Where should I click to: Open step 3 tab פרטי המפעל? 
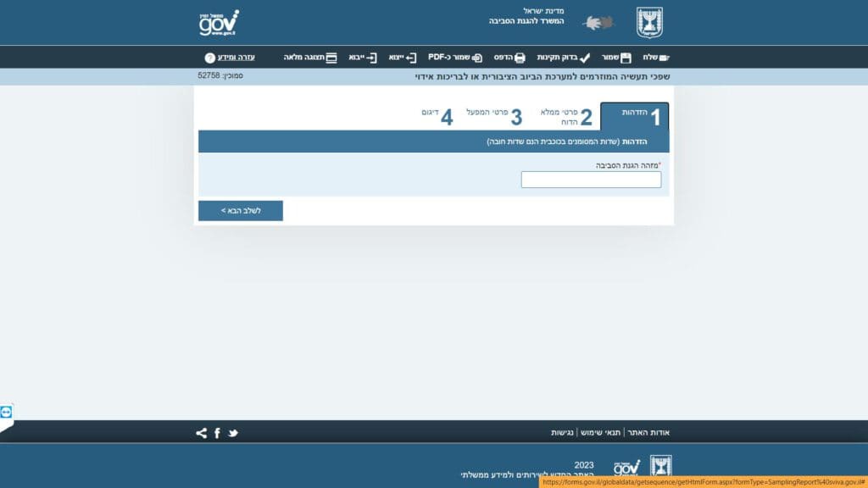pyautogui.click(x=495, y=116)
